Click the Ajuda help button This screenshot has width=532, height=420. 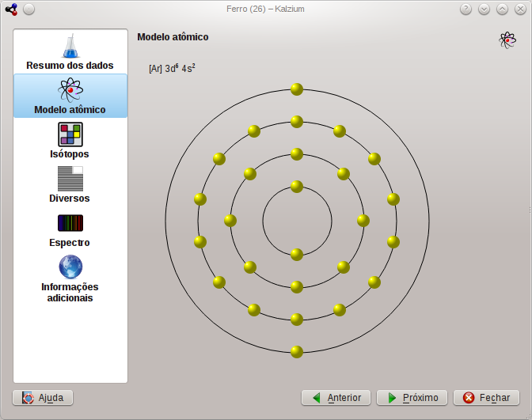click(43, 397)
